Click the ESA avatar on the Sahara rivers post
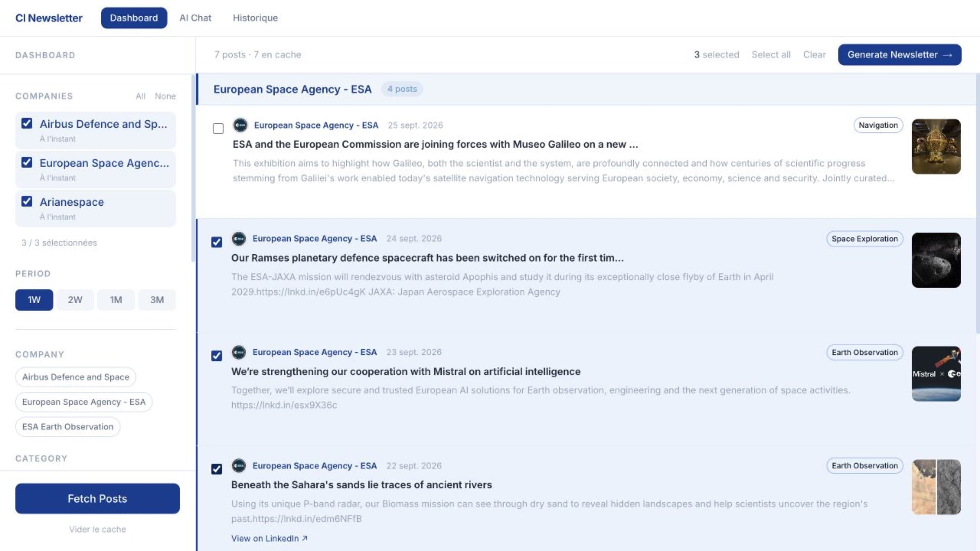 (239, 466)
